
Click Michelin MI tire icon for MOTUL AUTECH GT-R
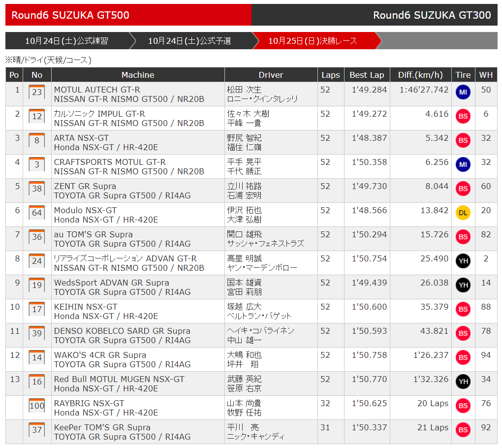tap(463, 92)
